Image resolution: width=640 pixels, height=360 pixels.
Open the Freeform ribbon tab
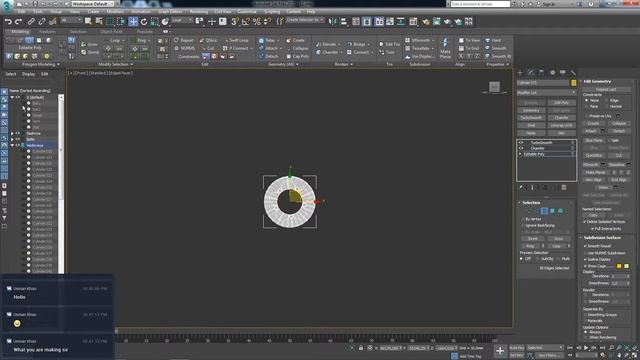coord(47,31)
